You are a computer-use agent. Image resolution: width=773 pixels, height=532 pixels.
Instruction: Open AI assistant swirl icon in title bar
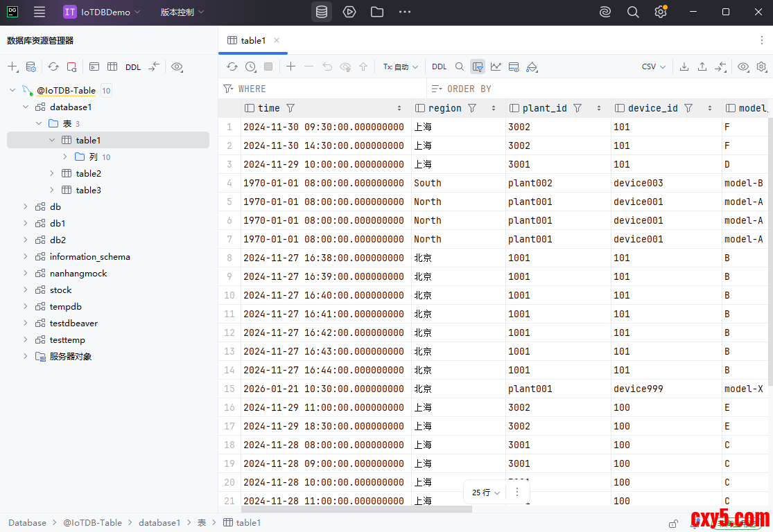pos(605,12)
